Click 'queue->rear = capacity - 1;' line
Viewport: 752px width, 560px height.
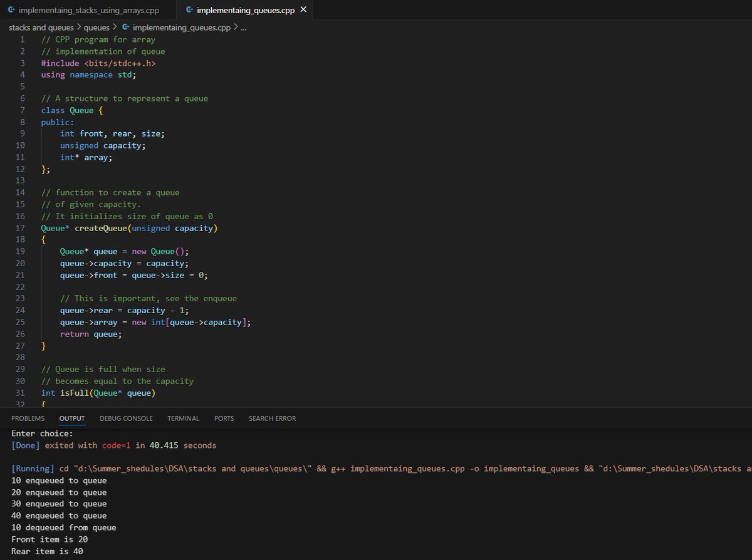click(x=124, y=310)
